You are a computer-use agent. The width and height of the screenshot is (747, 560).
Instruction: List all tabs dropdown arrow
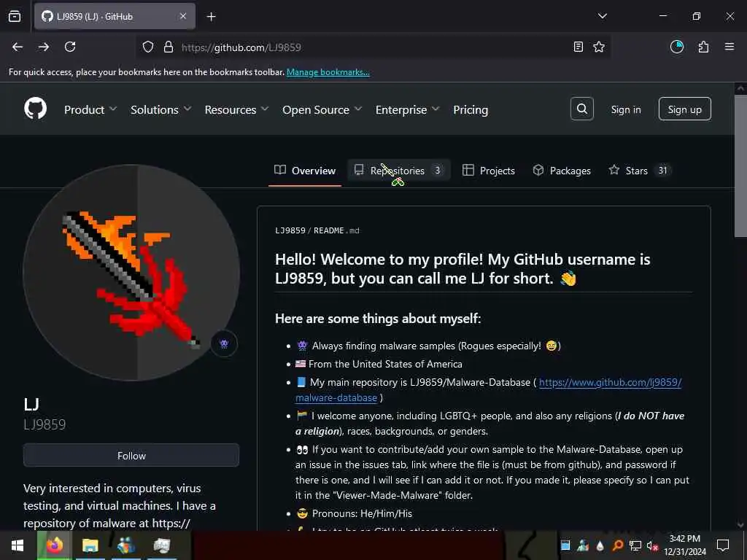602,16
